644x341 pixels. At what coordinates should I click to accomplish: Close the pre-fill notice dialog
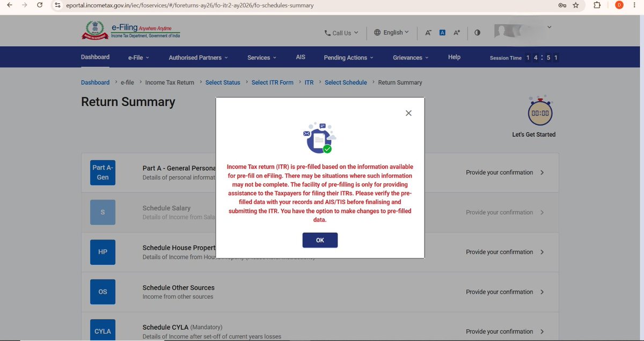pyautogui.click(x=408, y=113)
